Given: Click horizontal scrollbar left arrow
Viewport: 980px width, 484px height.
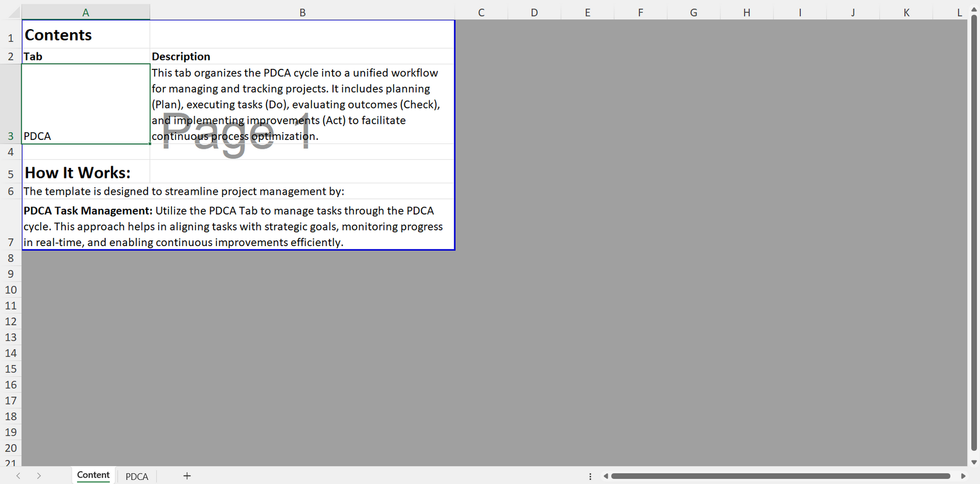Looking at the screenshot, I should (x=605, y=476).
